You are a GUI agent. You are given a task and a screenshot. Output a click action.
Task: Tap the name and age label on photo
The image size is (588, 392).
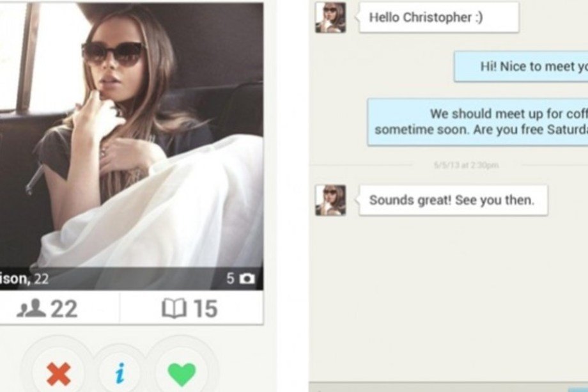coord(24,279)
